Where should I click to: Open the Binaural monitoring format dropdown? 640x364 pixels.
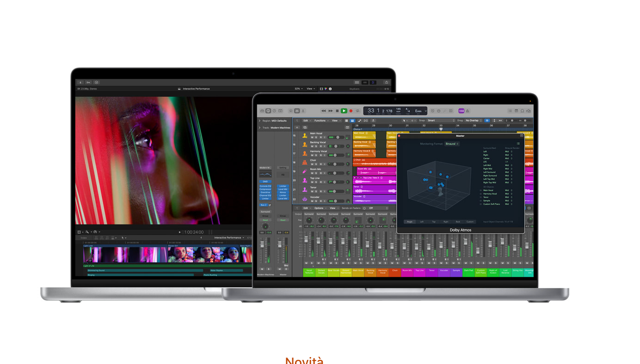pos(452,144)
